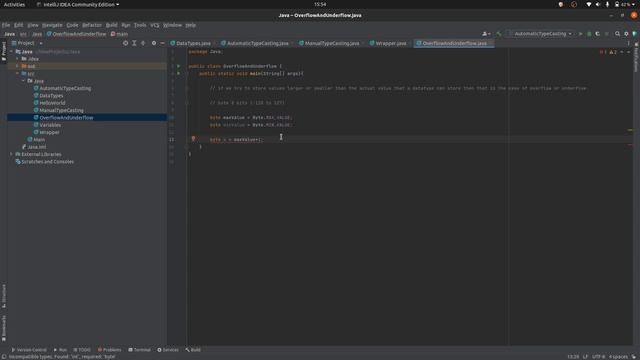This screenshot has width=640, height=360.
Task: Click the Collapse All icon in Project panel
Action: tap(143, 43)
